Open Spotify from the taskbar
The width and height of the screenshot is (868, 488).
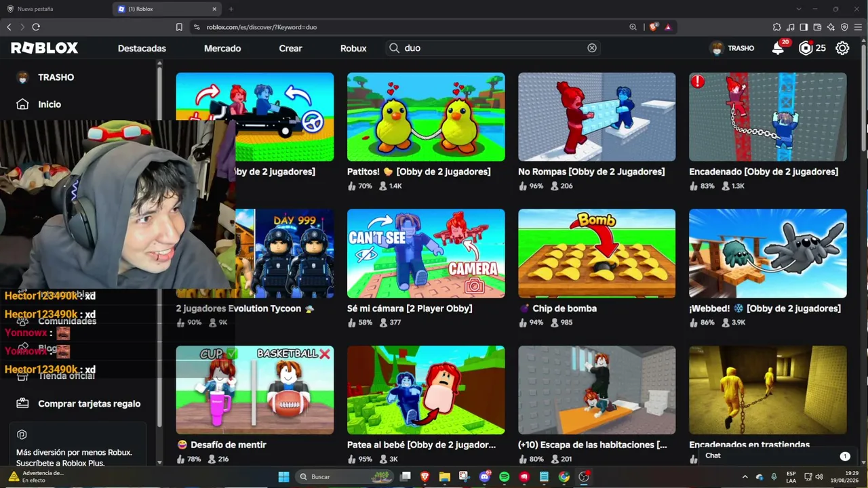(505, 476)
